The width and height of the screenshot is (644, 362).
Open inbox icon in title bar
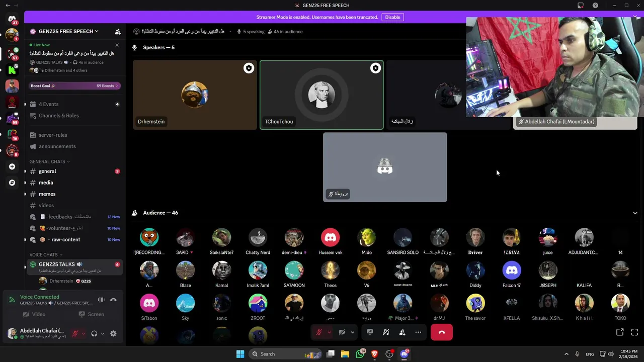(581, 6)
